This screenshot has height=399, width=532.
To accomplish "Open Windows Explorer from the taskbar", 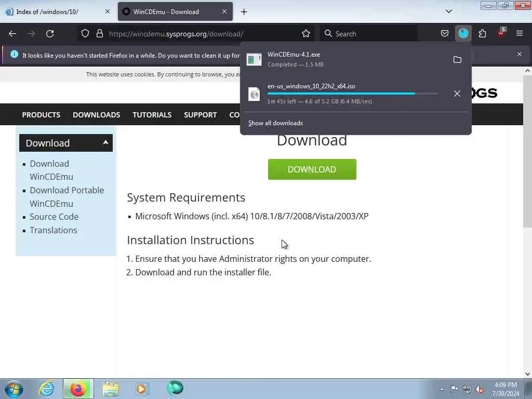I will pos(111,389).
